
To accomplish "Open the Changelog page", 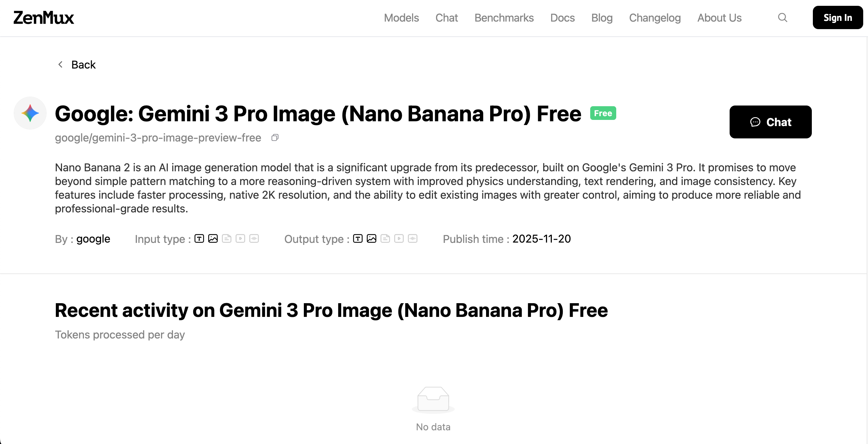I will tap(655, 18).
